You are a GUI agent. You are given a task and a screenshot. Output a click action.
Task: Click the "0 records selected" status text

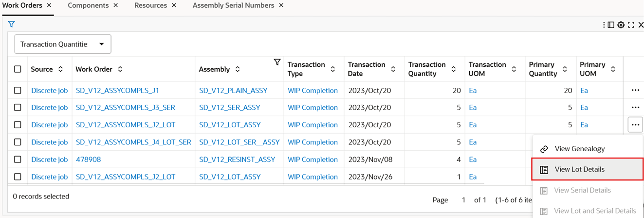41,197
